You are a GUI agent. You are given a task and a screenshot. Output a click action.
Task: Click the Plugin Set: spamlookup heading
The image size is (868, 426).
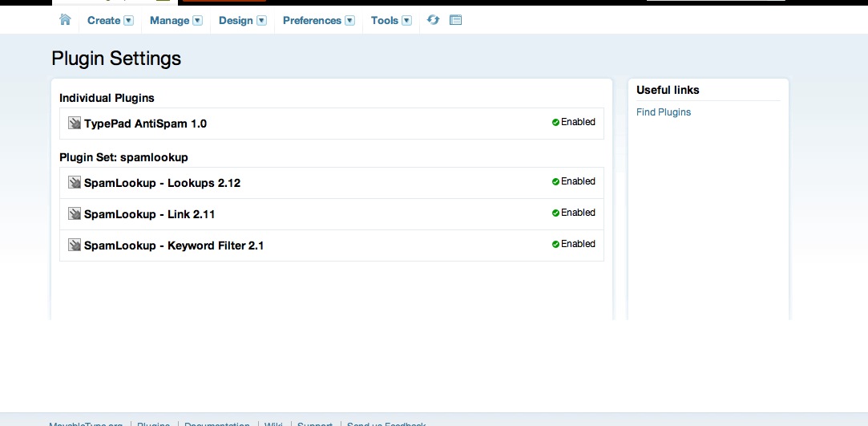(123, 157)
